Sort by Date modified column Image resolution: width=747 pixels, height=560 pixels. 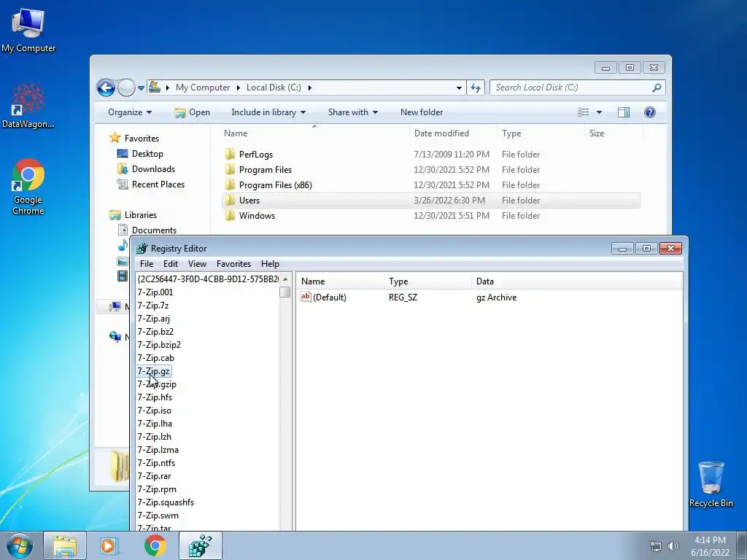pos(453,133)
